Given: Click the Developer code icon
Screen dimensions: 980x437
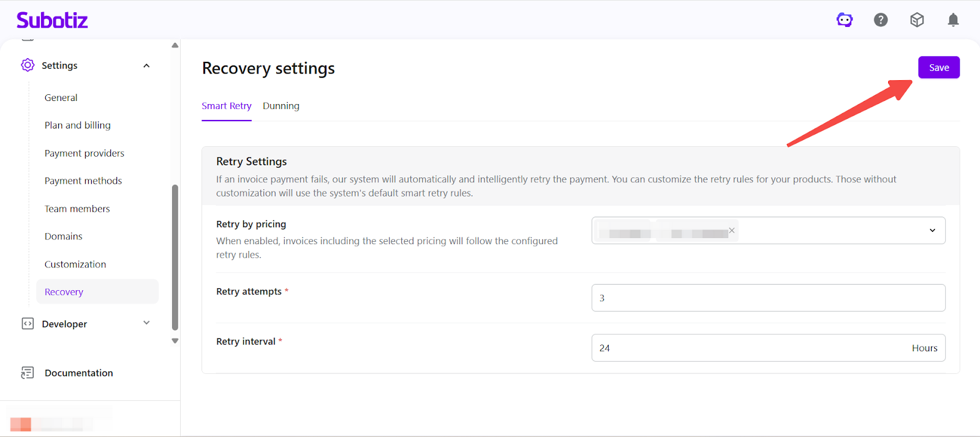Looking at the screenshot, I should 28,324.
